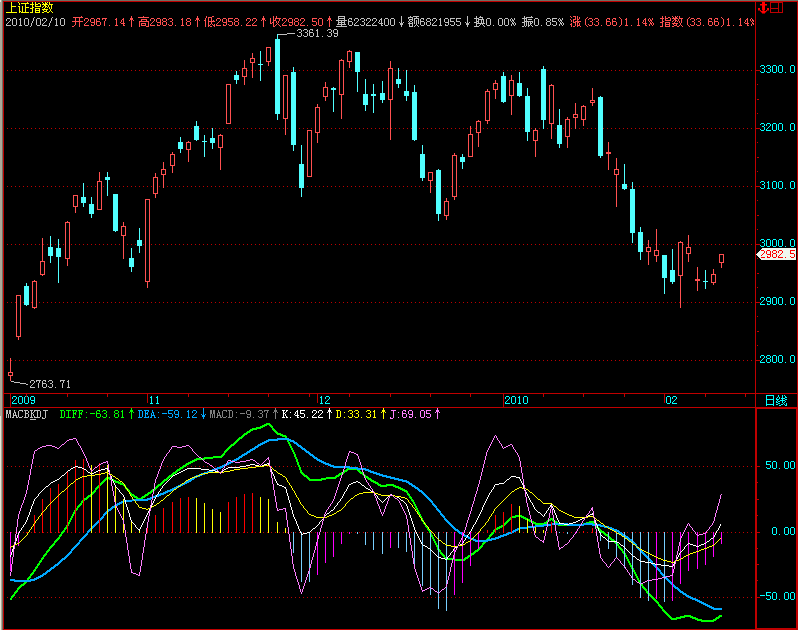Click the window layout grid icon

coord(777,7)
